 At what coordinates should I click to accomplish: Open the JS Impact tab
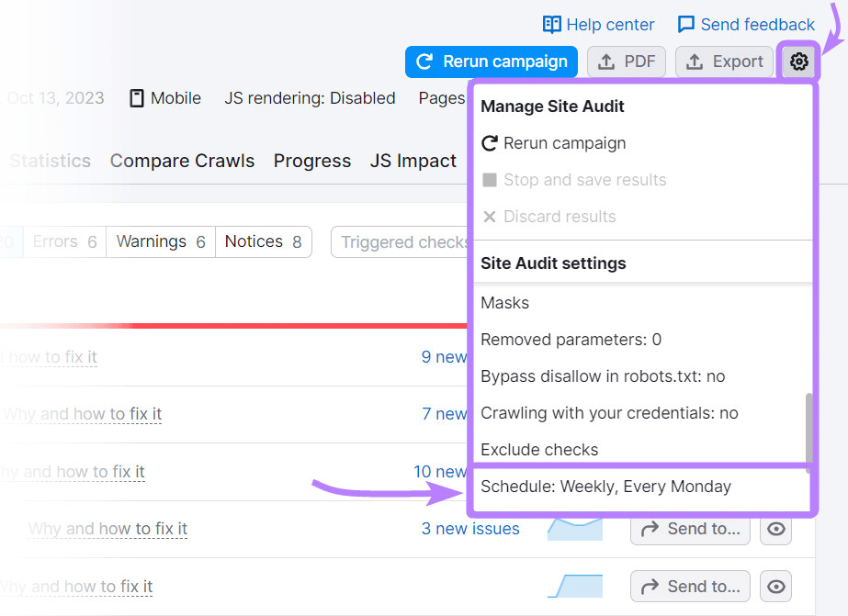413,161
